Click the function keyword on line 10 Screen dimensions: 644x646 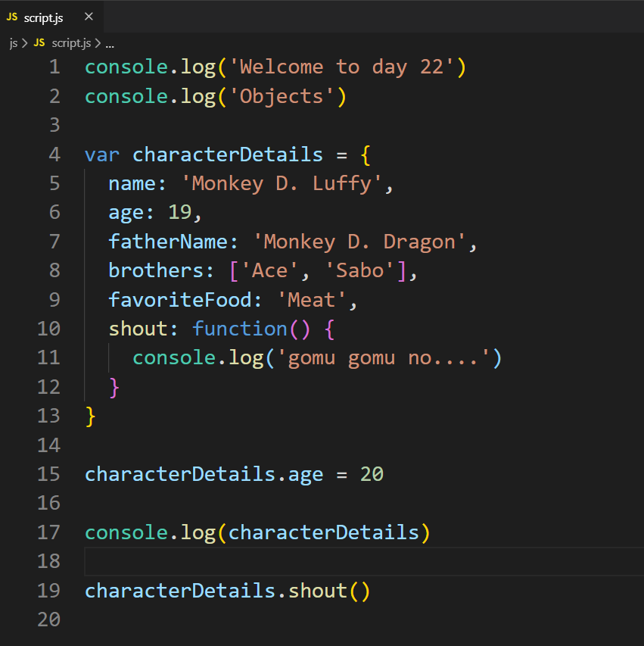point(240,329)
